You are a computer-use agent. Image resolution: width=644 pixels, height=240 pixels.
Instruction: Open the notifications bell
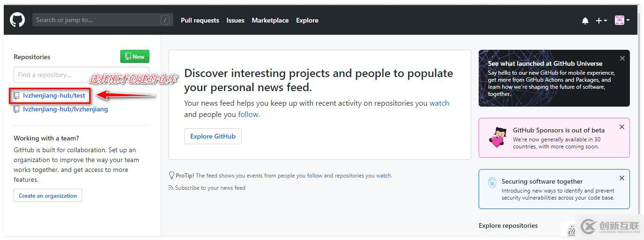[585, 21]
